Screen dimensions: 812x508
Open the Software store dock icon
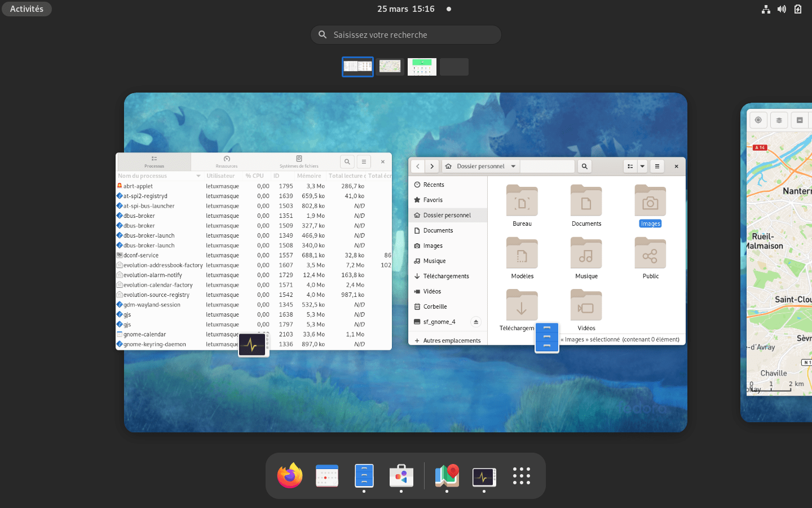click(x=401, y=476)
